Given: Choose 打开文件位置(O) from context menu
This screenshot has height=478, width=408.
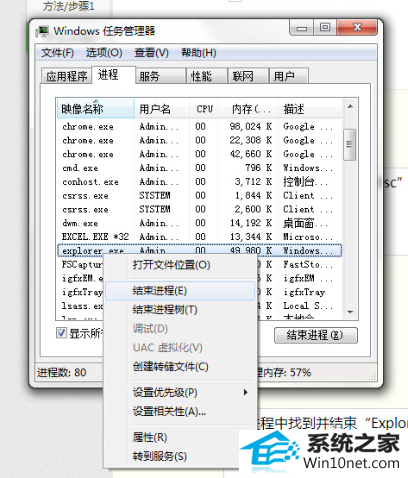Looking at the screenshot, I should 180,265.
